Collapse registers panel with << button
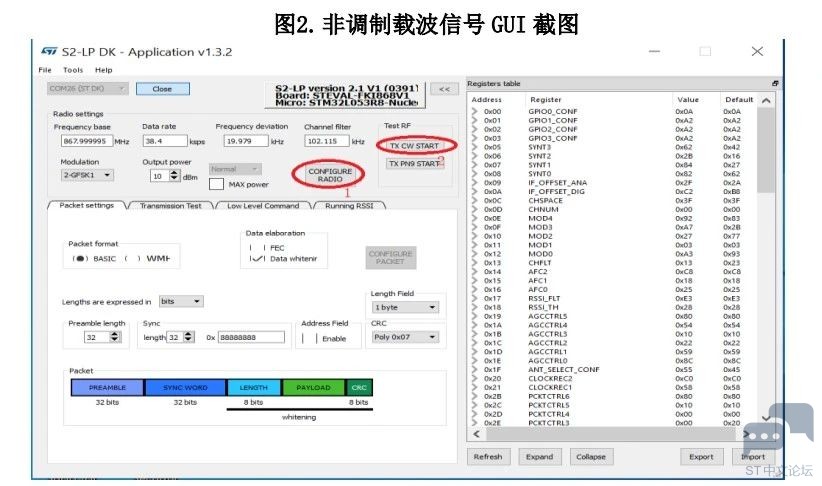 tap(444, 89)
